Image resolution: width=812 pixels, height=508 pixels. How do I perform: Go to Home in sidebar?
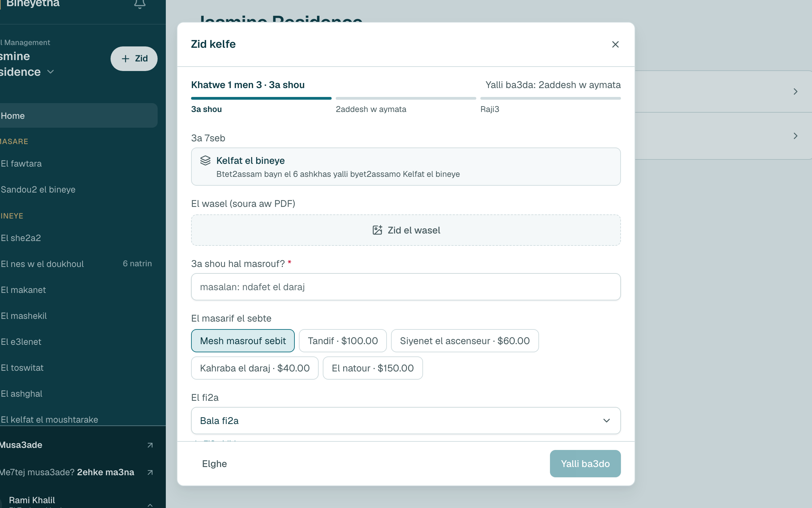(78, 116)
